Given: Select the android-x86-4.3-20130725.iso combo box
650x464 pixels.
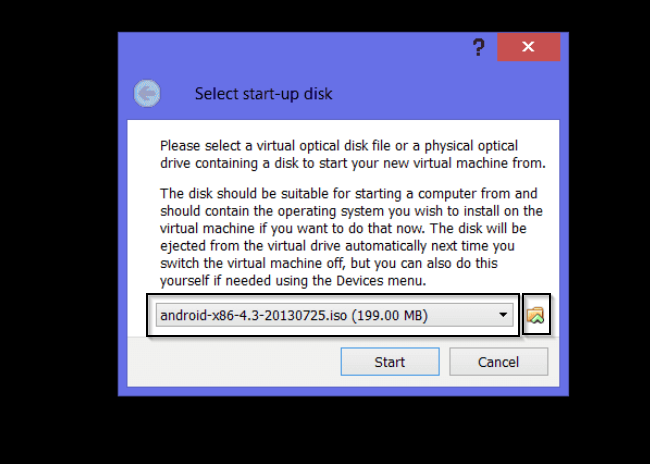Looking at the screenshot, I should click(335, 315).
